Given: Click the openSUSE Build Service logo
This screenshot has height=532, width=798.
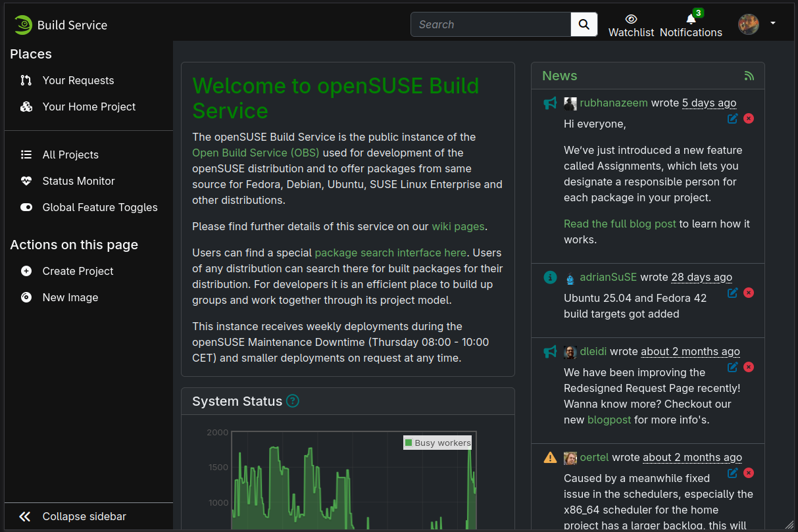Looking at the screenshot, I should [x=61, y=25].
